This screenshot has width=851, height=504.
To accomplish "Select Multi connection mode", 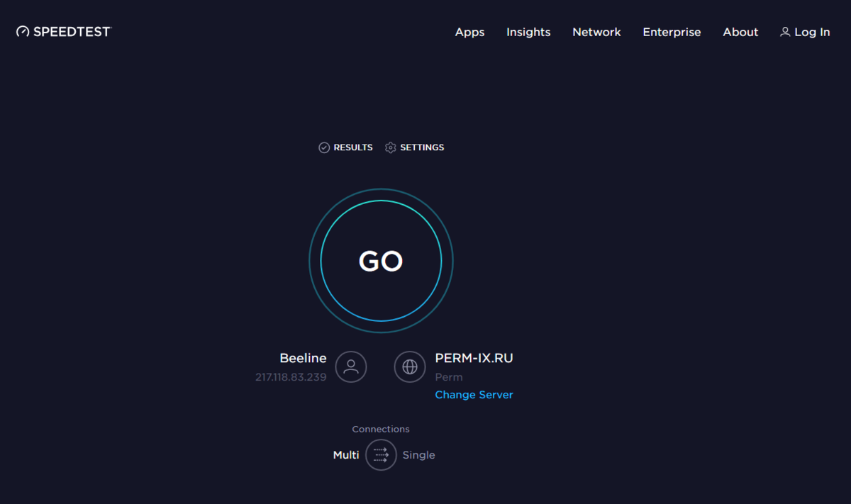I will coord(346,455).
